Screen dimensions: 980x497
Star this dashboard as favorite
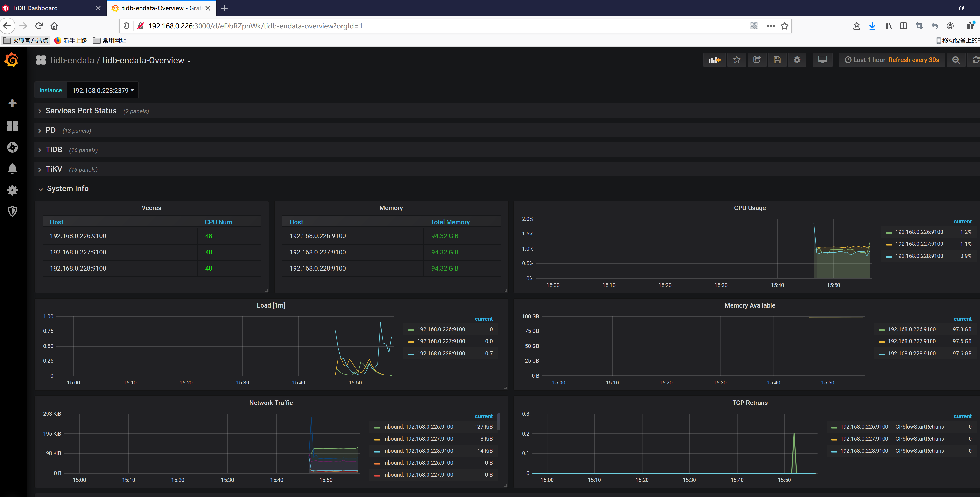(736, 60)
